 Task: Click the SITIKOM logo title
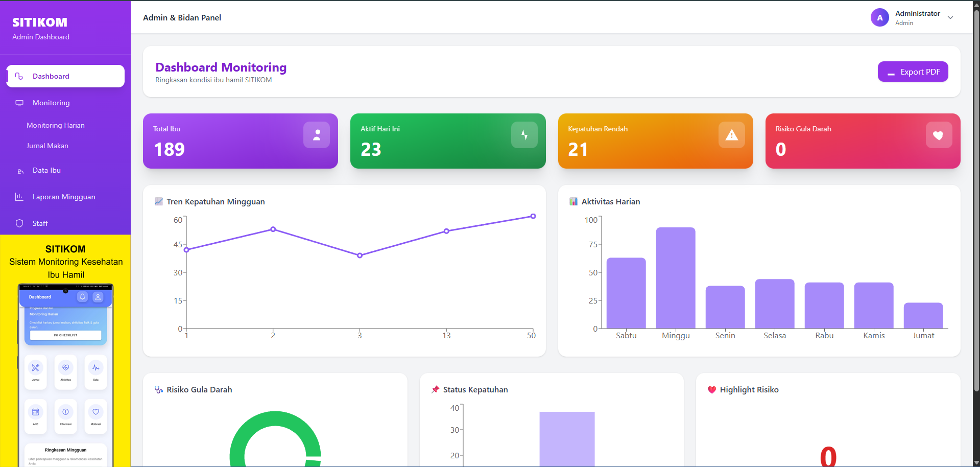click(40, 22)
